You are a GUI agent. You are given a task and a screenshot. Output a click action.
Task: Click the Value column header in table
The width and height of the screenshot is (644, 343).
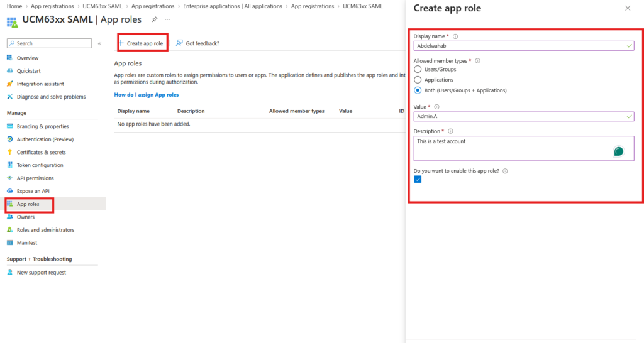pyautogui.click(x=345, y=111)
